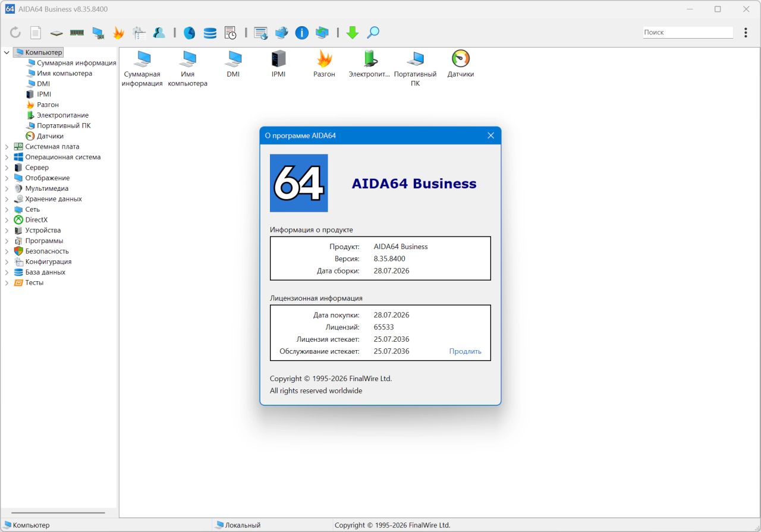Screen dimensions: 761x532
Task: Focus the Поиск search field
Action: pos(688,33)
